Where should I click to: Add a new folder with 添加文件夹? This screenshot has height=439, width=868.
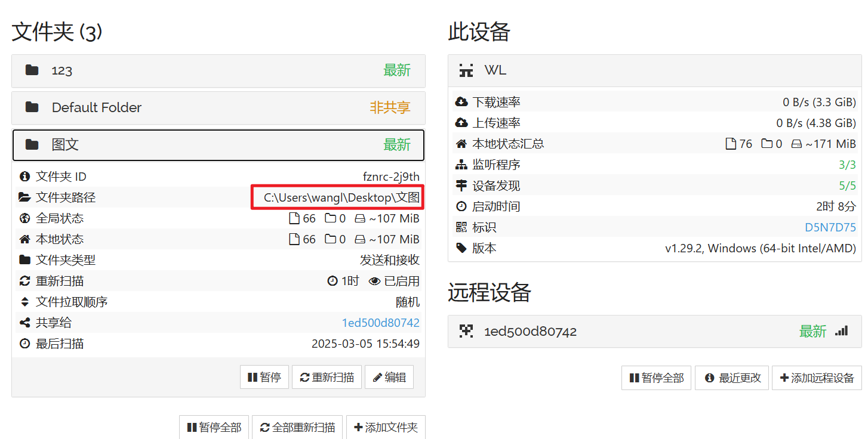386,427
